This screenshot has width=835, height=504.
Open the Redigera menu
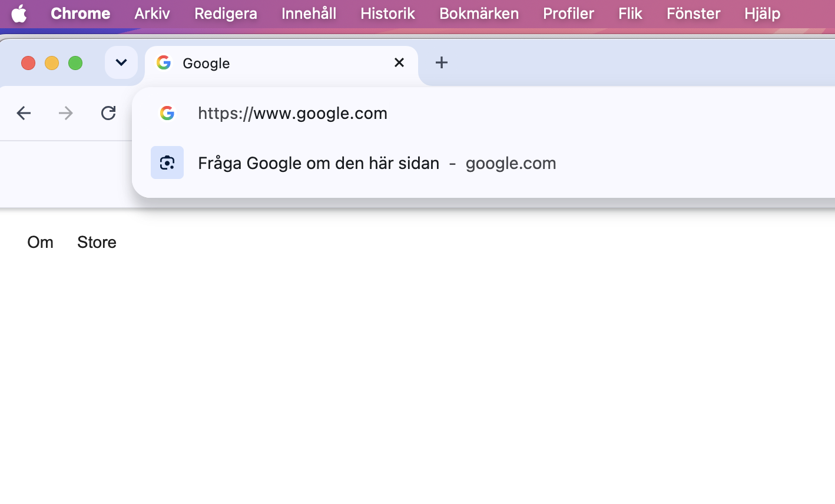(226, 13)
